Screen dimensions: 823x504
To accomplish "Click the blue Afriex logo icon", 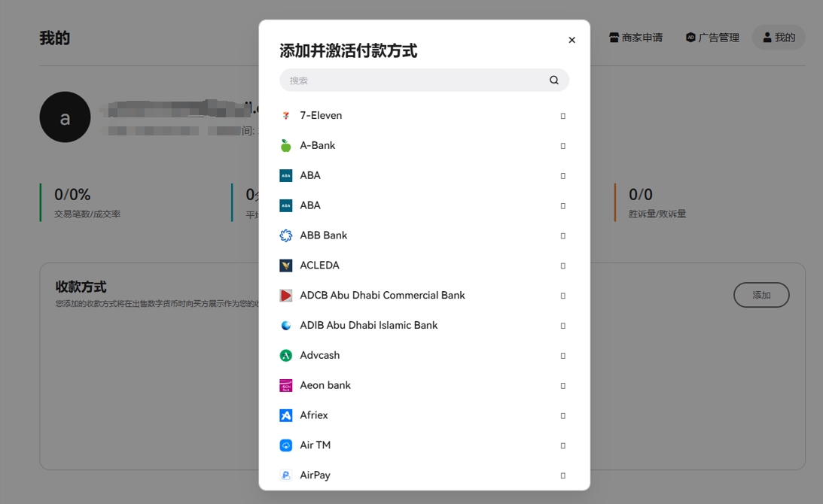I will tap(285, 415).
